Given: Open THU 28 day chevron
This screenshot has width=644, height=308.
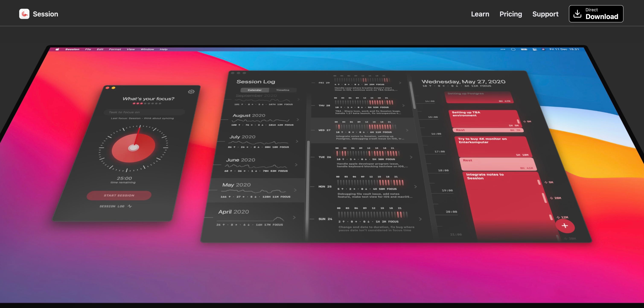Looking at the screenshot, I should click(404, 106).
